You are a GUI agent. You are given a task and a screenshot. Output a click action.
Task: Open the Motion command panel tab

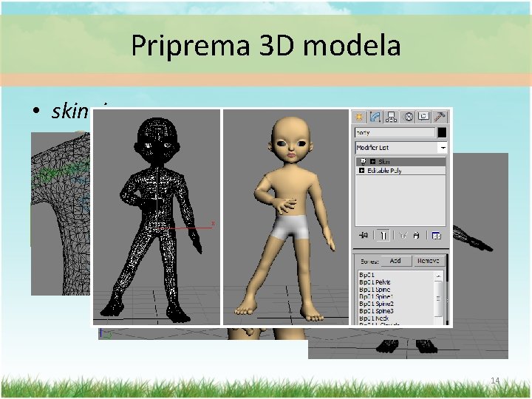coord(408,117)
